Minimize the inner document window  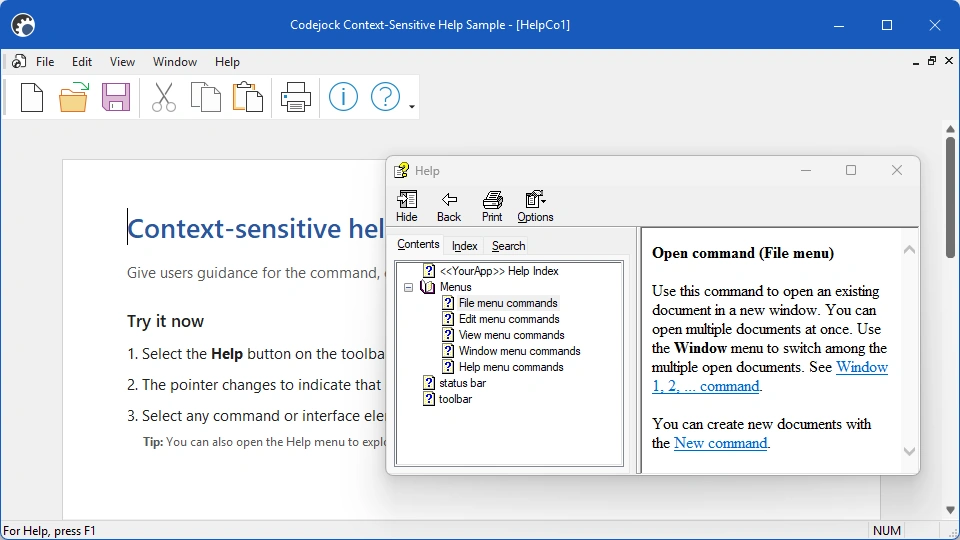click(916, 62)
